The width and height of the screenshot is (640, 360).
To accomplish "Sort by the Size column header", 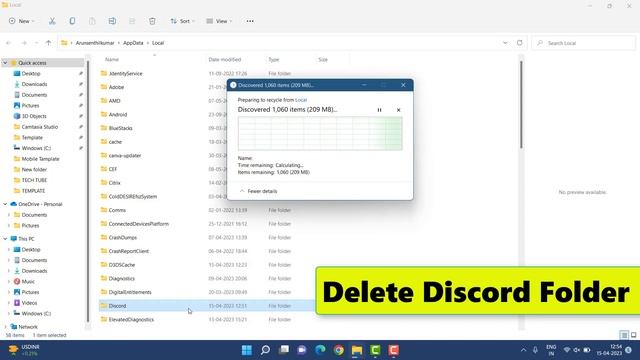I will click(x=323, y=60).
